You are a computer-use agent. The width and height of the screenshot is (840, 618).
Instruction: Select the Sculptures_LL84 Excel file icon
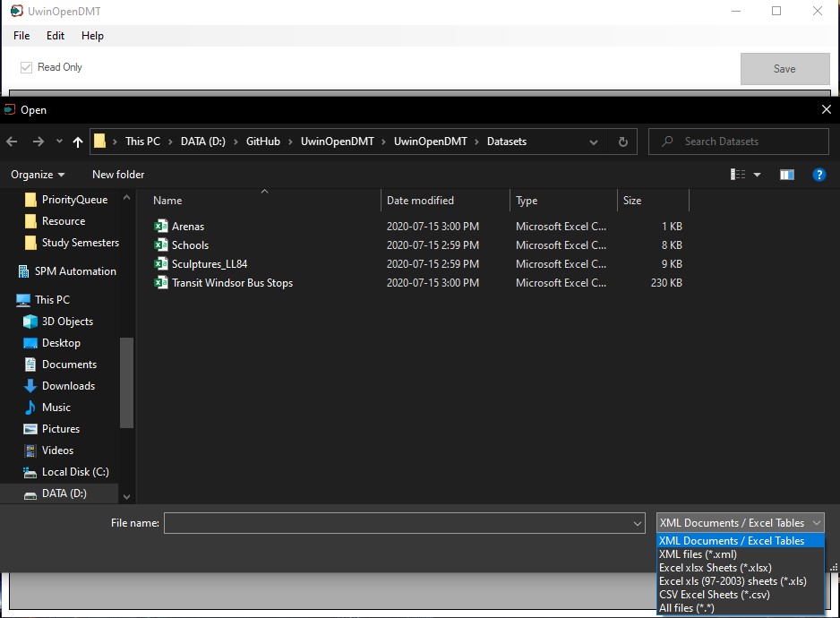coord(160,263)
